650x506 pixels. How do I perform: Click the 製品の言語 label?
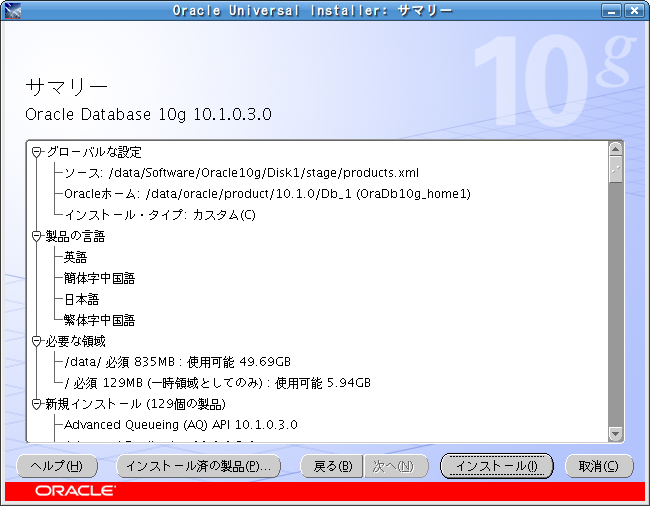75,237
